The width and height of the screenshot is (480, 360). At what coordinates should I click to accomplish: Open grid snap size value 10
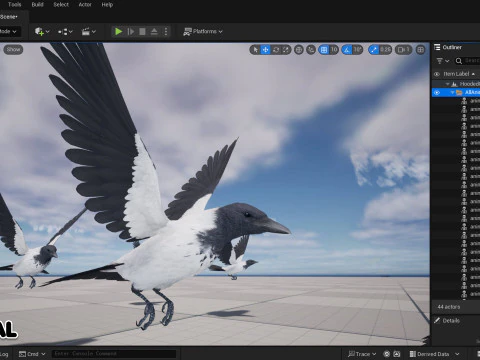334,50
